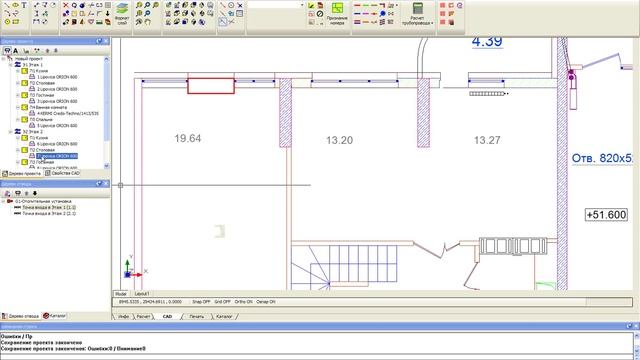Collapse the 'Э2 Этаж 2' tree node
The height and width of the screenshot is (360, 640).
coord(11,132)
